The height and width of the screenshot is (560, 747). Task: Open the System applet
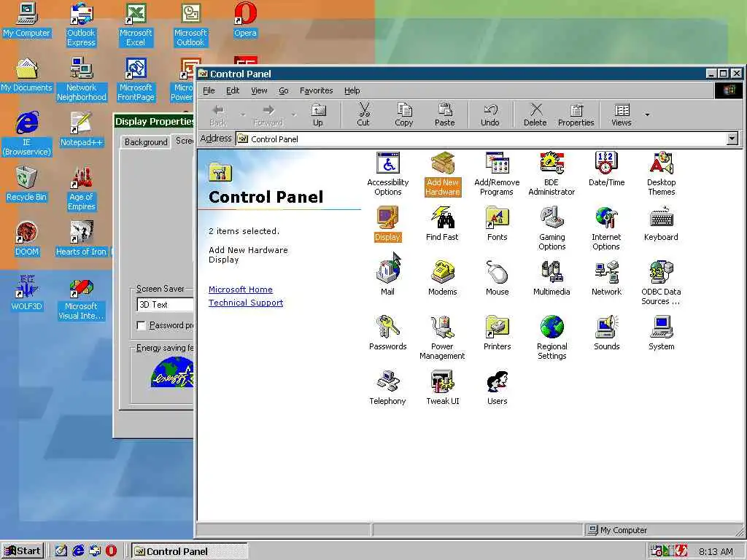[661, 333]
